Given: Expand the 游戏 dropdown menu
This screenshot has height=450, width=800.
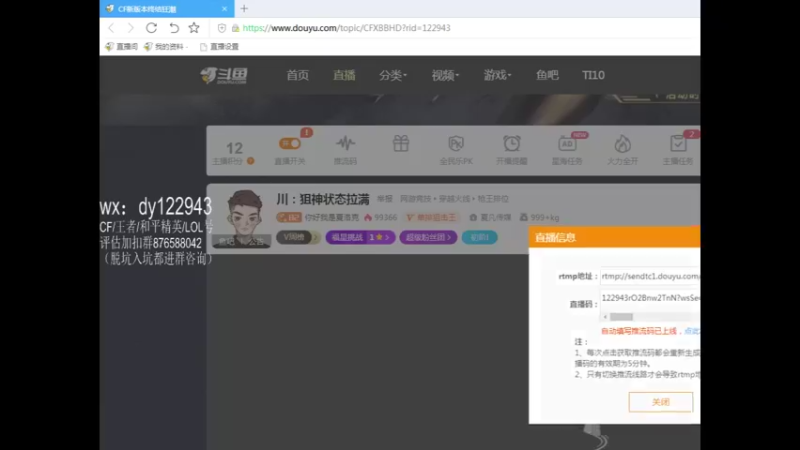Looking at the screenshot, I should click(x=497, y=76).
